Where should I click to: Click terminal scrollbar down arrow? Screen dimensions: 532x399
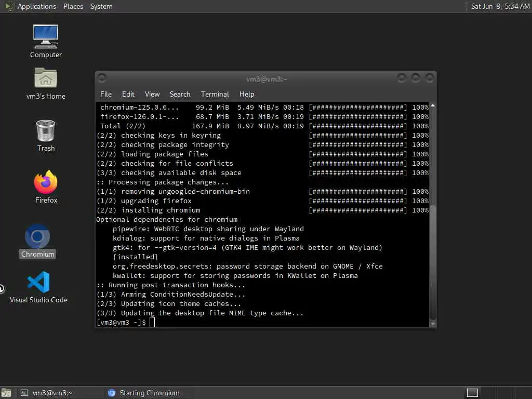point(433,324)
